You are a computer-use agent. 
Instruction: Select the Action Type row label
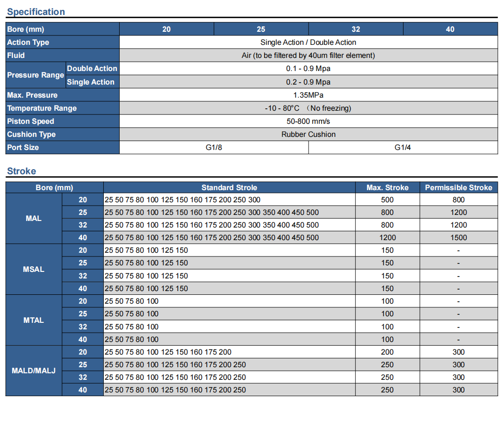(28, 43)
